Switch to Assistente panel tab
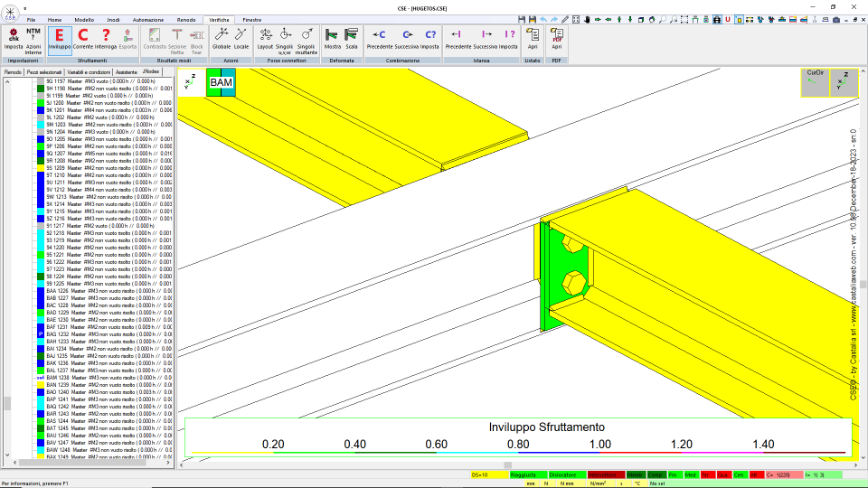This screenshot has height=488, width=868. click(x=127, y=72)
